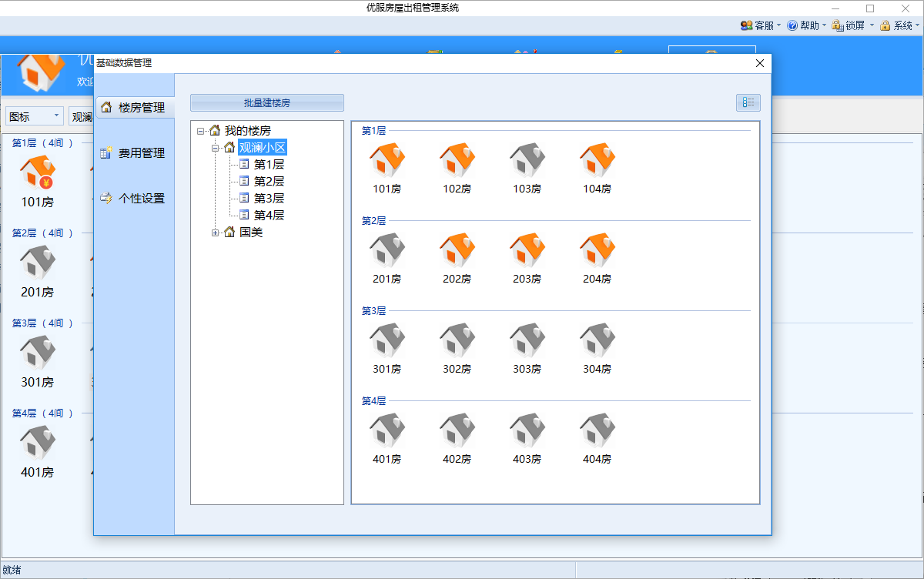Select the gray 201房 icon in dialog
The image size is (924, 579).
pyautogui.click(x=387, y=251)
